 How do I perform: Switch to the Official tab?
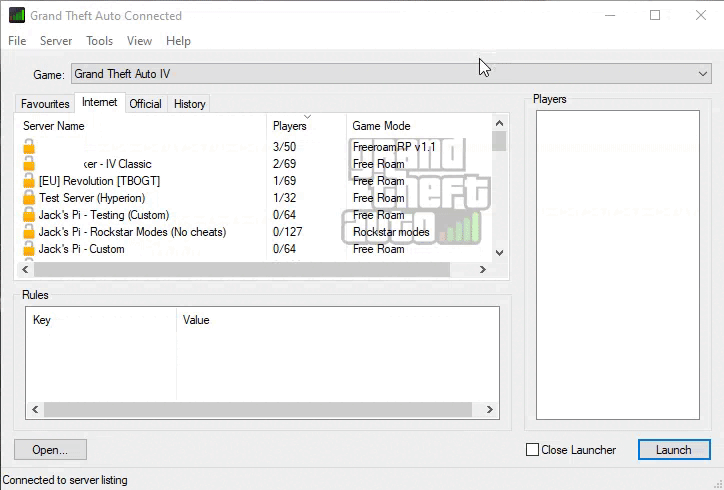(145, 104)
